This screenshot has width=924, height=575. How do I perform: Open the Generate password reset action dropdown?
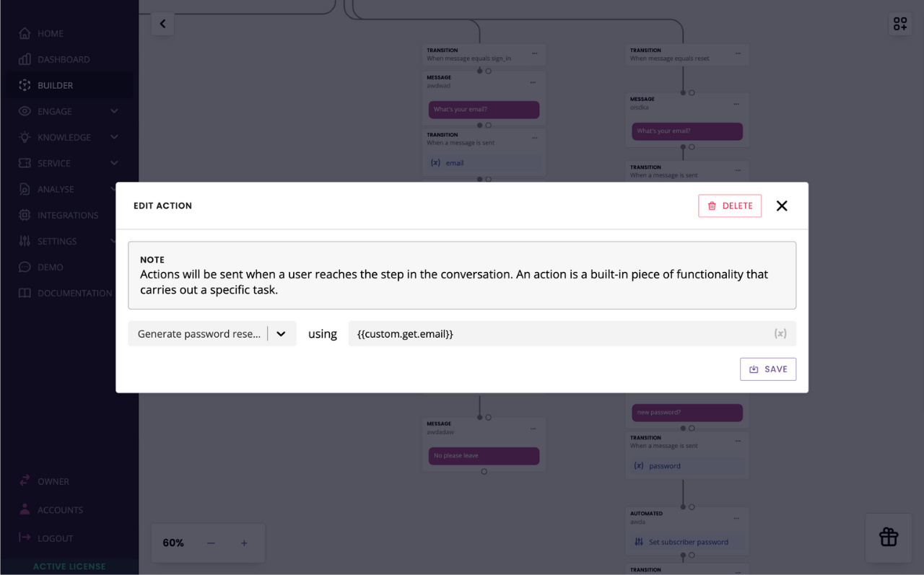212,333
